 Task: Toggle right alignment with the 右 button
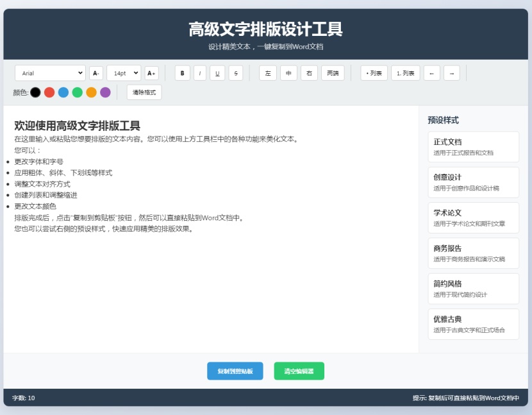click(x=310, y=73)
